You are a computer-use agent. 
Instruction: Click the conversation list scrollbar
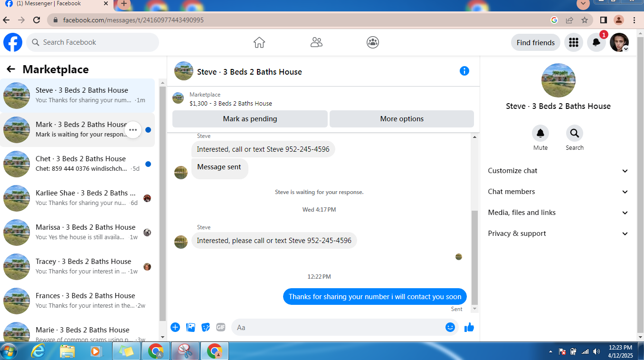pos(163,204)
